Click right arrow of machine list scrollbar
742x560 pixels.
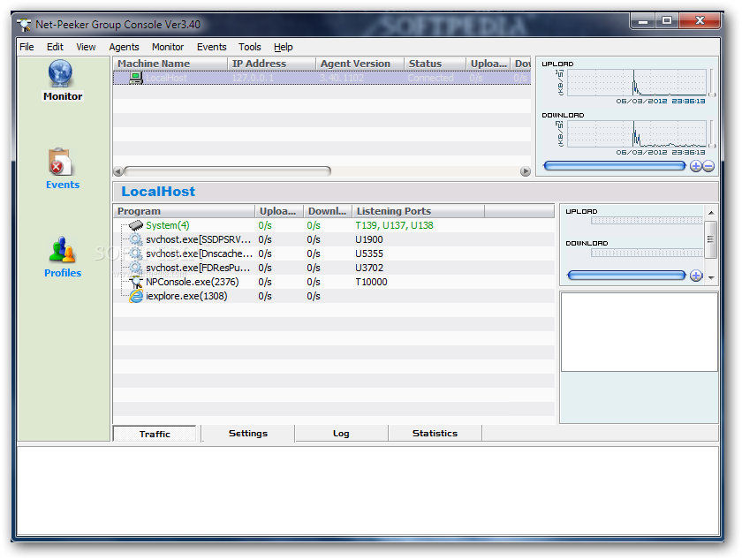[x=526, y=170]
